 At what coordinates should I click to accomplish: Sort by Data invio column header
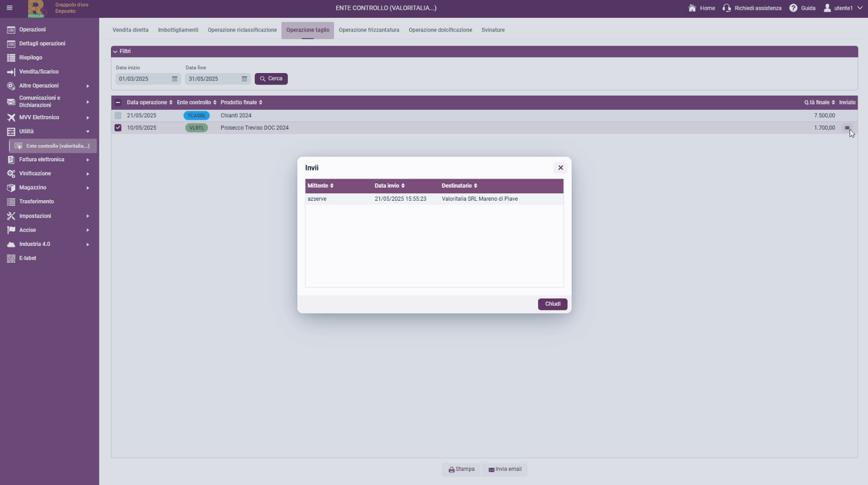click(389, 186)
